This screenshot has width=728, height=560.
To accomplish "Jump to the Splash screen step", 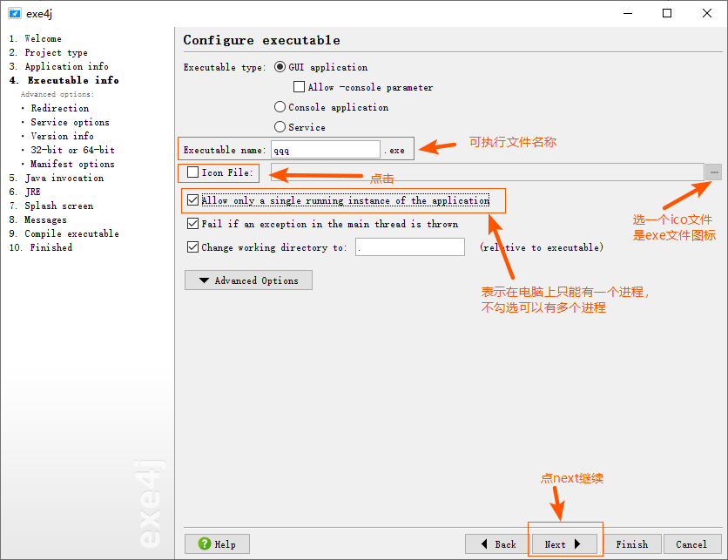I will pyautogui.click(x=59, y=206).
